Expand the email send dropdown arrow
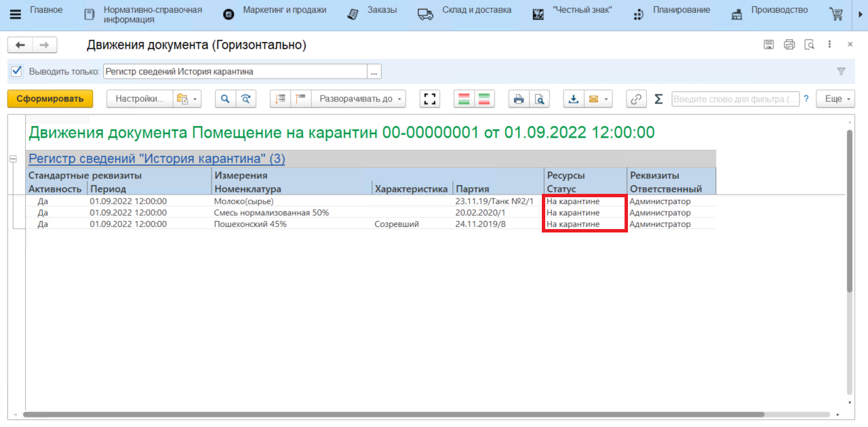 (x=606, y=99)
